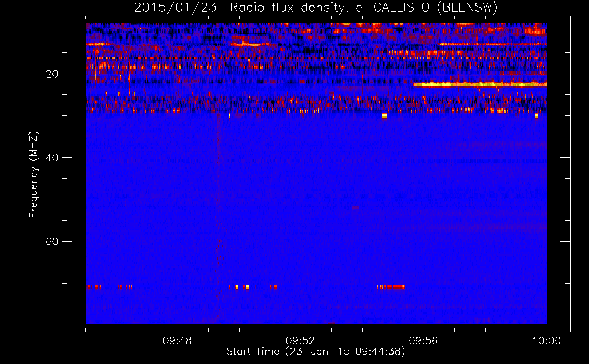Click the '20' frequency tick label
This screenshot has height=364, width=589.
point(52,74)
